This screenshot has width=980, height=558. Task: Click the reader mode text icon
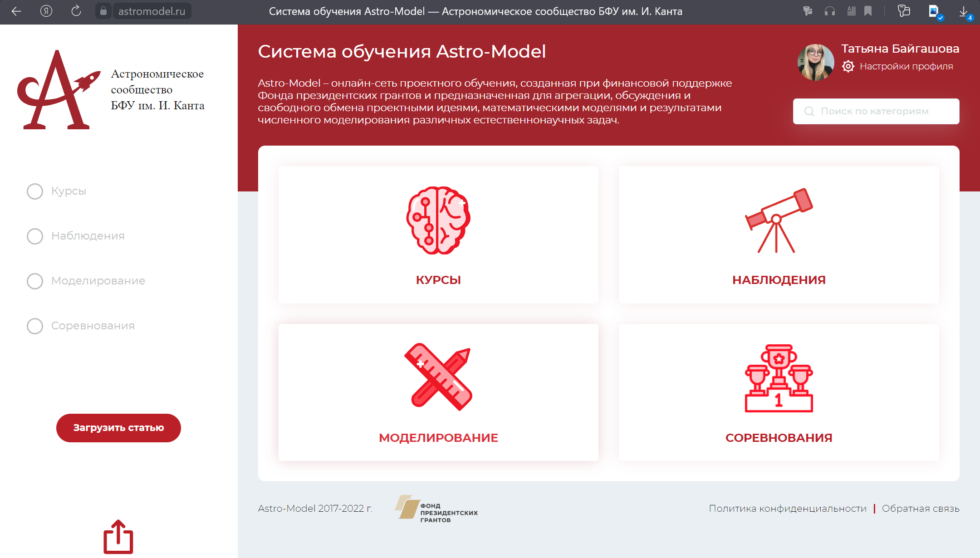click(852, 11)
